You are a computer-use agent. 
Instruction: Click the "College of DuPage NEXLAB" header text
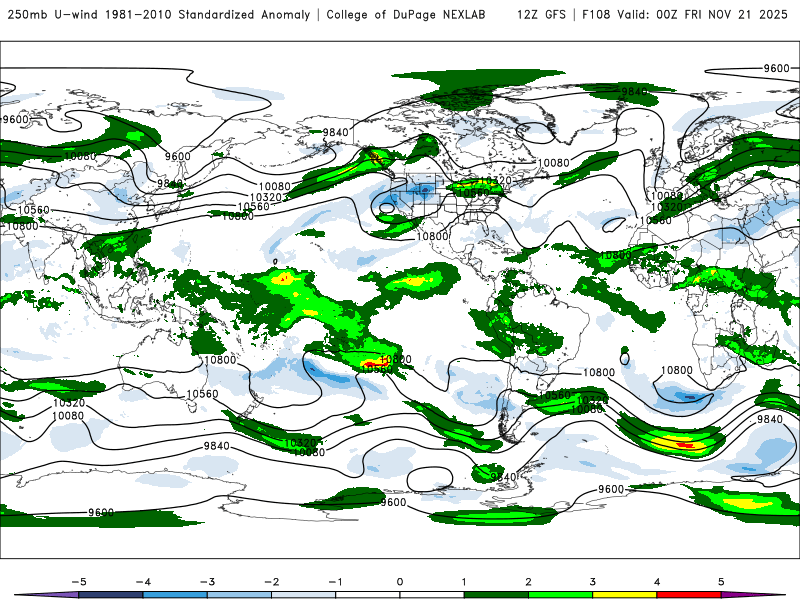tap(406, 14)
